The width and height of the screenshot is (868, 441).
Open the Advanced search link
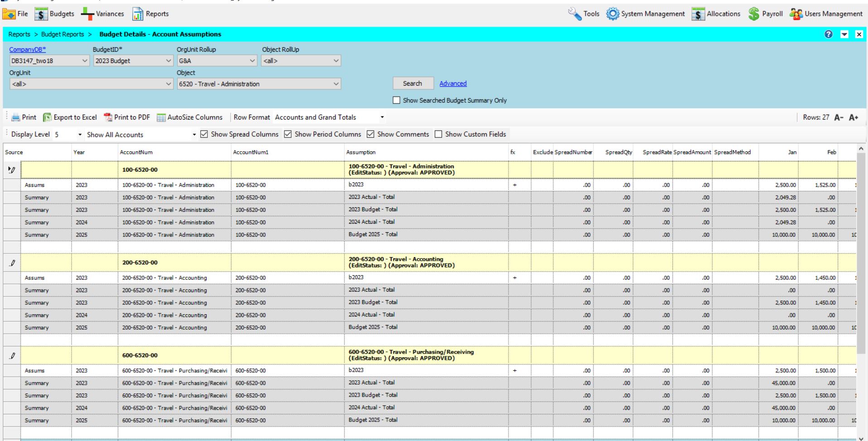click(x=453, y=84)
